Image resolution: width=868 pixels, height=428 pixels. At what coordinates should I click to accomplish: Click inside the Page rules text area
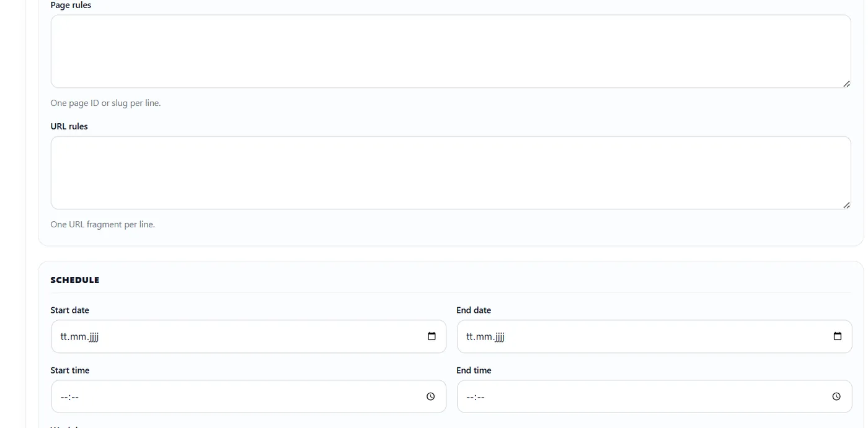451,51
